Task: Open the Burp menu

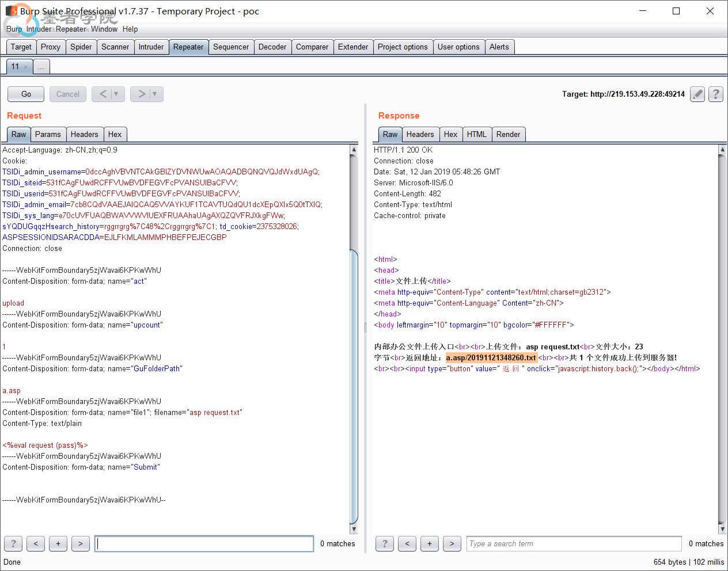Action: 14,29
